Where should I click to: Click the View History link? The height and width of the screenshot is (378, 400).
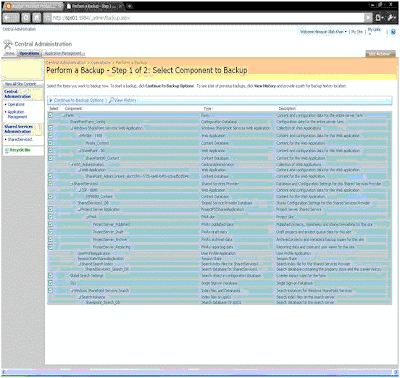(125, 100)
